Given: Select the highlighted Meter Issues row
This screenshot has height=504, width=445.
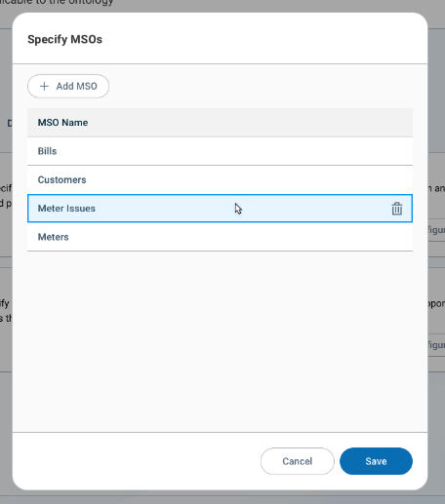Looking at the screenshot, I should (x=220, y=209).
